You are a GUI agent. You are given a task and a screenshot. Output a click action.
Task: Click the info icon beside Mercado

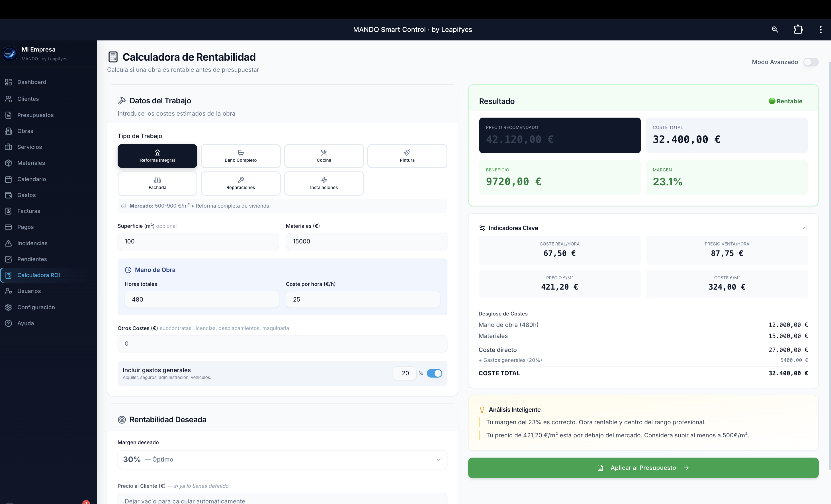123,206
